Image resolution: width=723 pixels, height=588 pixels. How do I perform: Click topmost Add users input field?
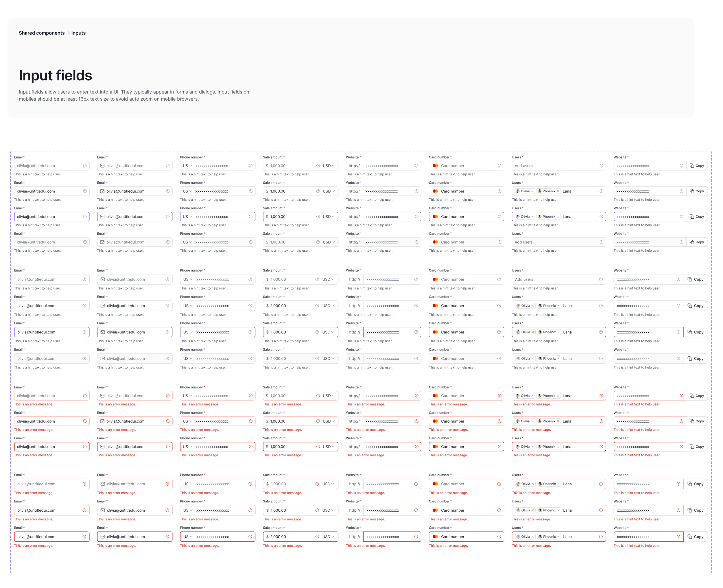555,166
